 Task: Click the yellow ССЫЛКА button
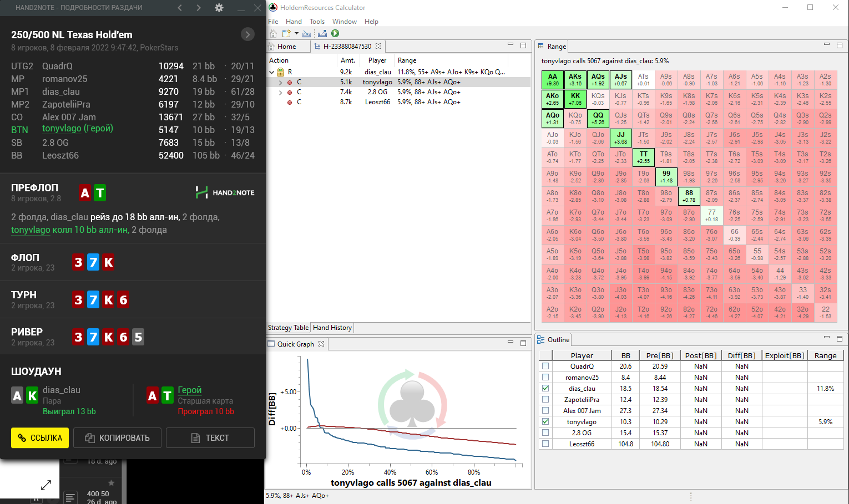click(40, 437)
